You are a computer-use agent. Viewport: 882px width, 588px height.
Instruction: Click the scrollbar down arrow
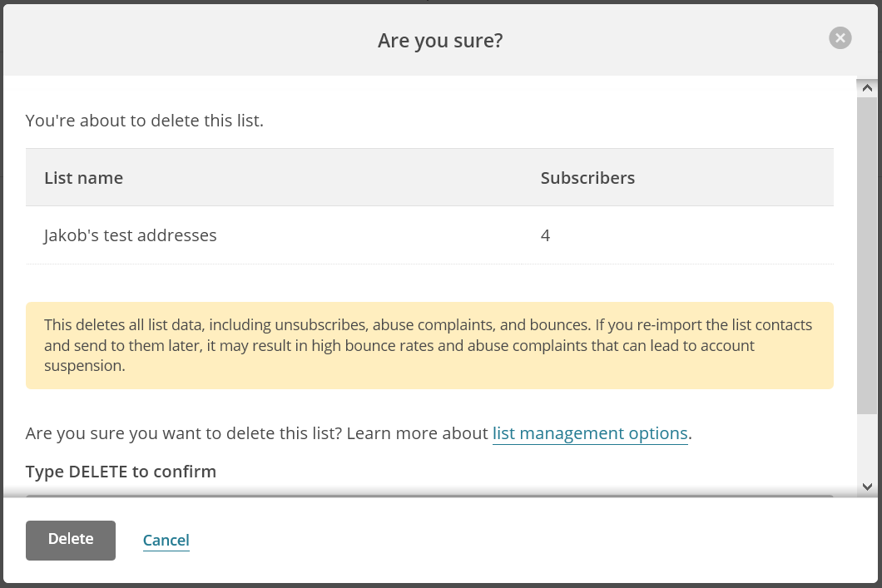(x=866, y=487)
